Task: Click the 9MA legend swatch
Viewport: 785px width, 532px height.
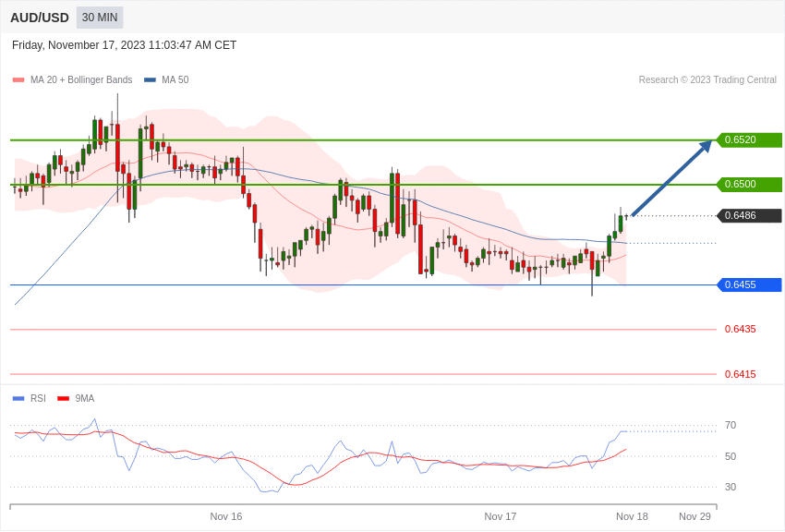Action: coord(64,399)
